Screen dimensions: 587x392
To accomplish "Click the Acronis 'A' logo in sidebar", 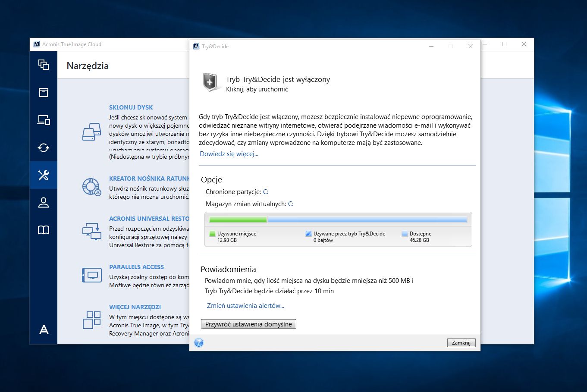I will (44, 330).
